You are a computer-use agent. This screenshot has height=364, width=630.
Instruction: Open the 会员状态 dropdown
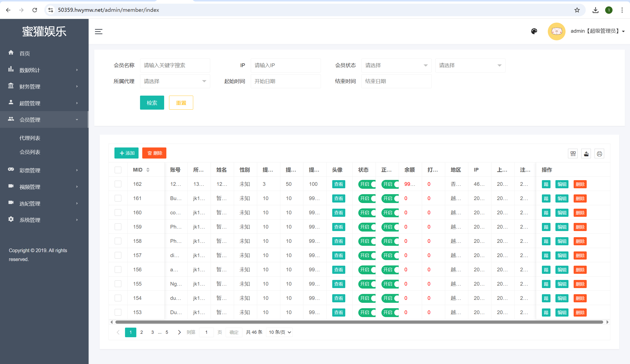[x=396, y=65]
